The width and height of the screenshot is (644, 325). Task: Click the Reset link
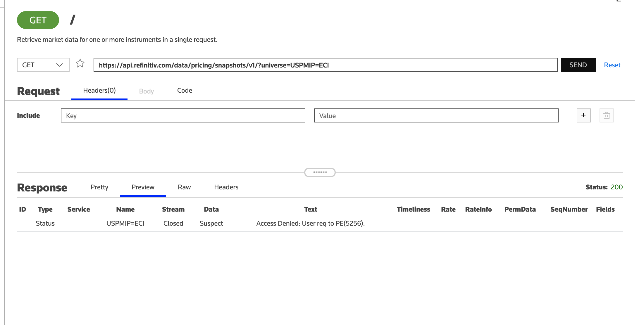(x=612, y=65)
